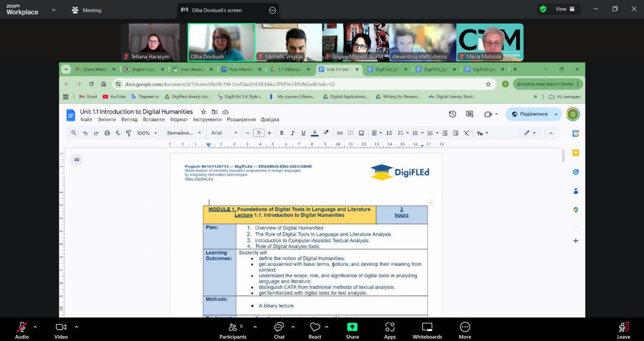644x341 pixels.
Task: Open the Формат menu in Google Docs
Action: click(x=179, y=119)
